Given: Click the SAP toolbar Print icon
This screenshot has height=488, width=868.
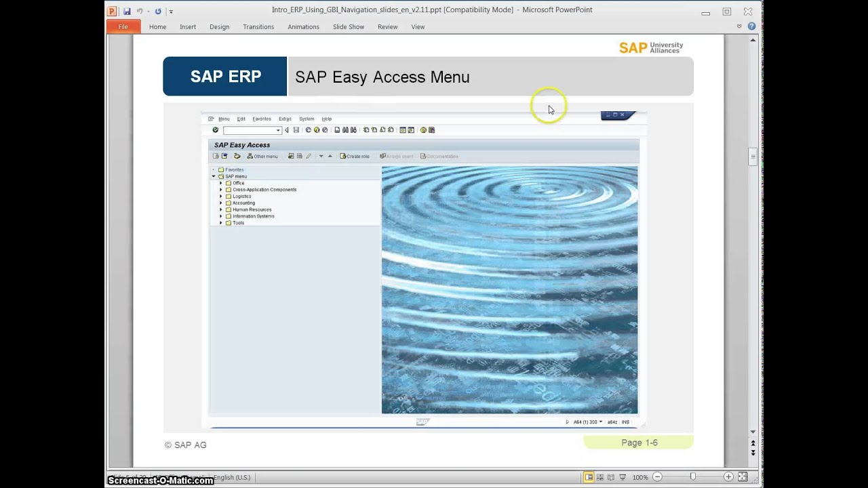Looking at the screenshot, I should tap(337, 130).
